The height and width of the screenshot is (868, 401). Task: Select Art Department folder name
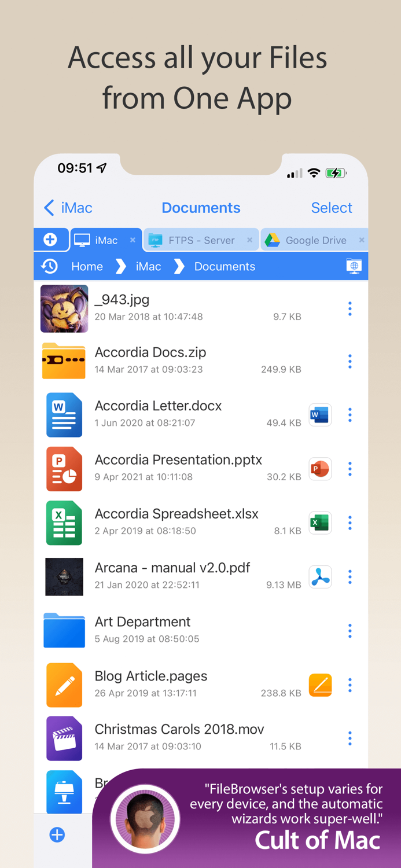[x=142, y=621]
